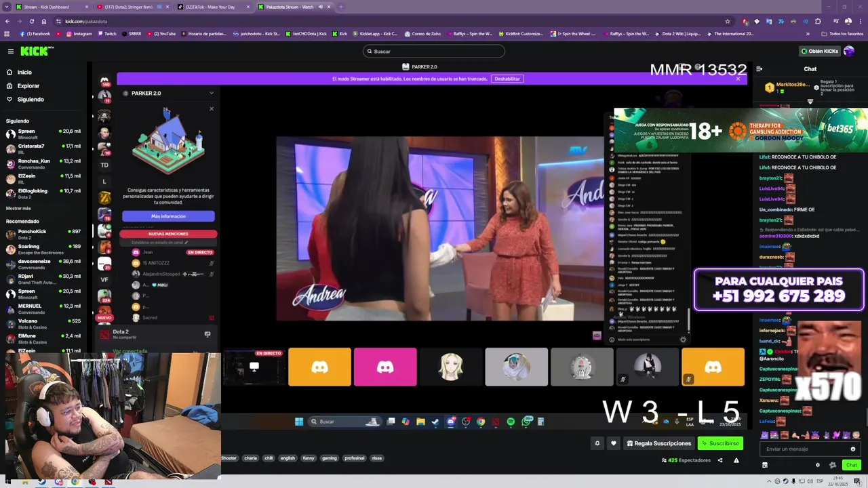
Task: Open Roncha_Kun channel in sidebar
Action: 43,163
